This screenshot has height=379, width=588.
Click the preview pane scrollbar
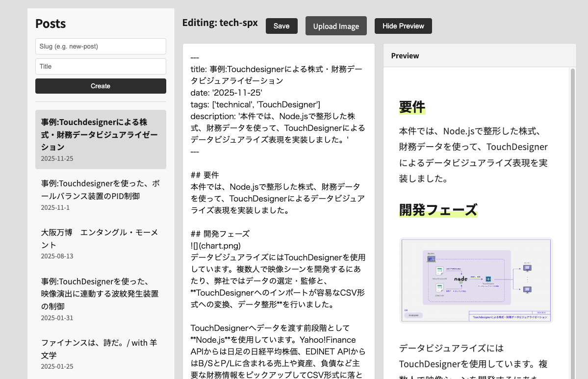click(572, 221)
